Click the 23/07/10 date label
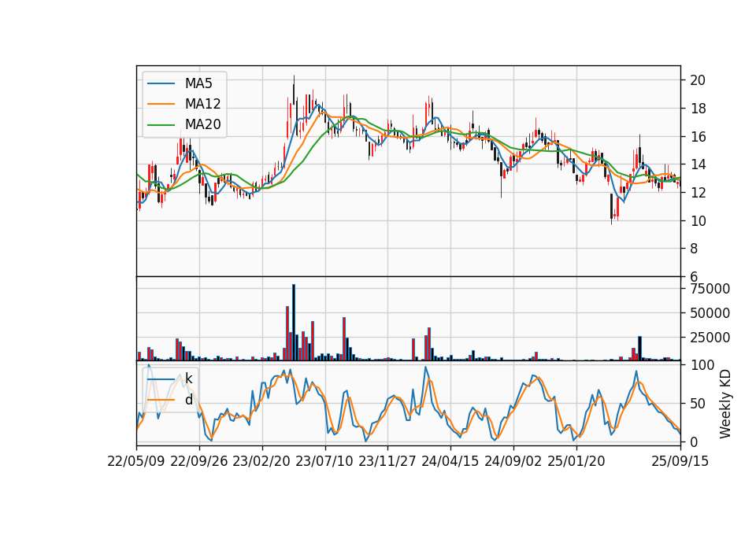Screen dimensions: 756x543 tap(324, 461)
